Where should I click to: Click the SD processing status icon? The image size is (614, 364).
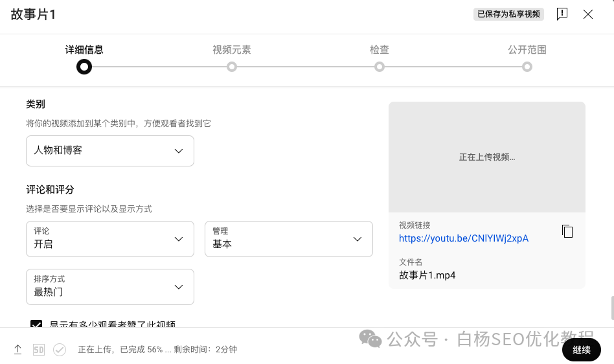pos(39,350)
